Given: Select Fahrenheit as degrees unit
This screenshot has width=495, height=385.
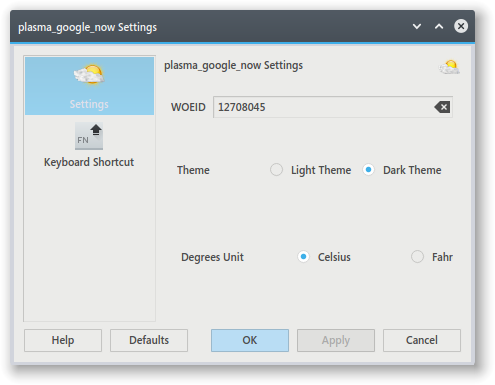Looking at the screenshot, I should click(x=417, y=257).
